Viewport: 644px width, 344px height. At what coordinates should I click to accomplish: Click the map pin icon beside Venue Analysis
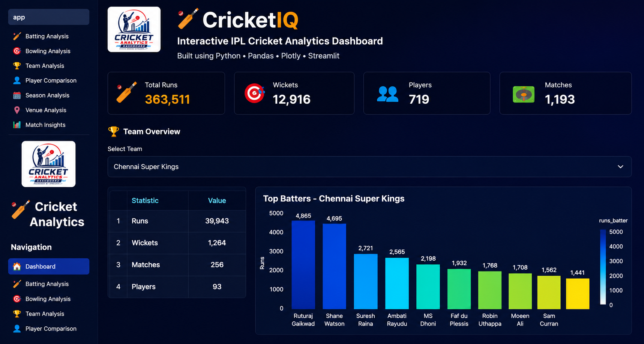point(17,110)
